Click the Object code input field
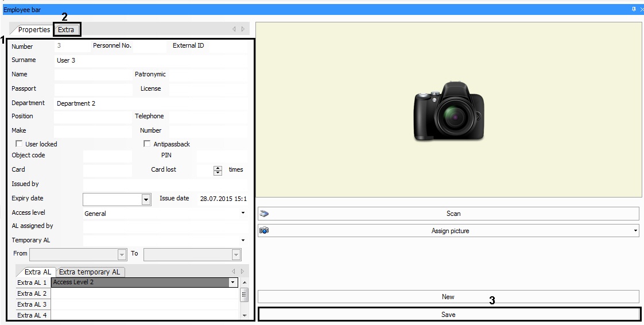Viewport: 644px width, 325px height. (107, 156)
